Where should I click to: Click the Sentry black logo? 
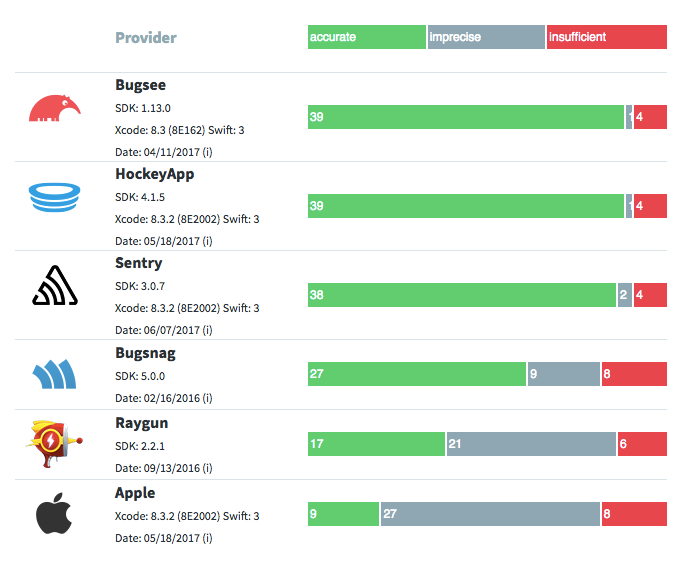pyautogui.click(x=55, y=286)
